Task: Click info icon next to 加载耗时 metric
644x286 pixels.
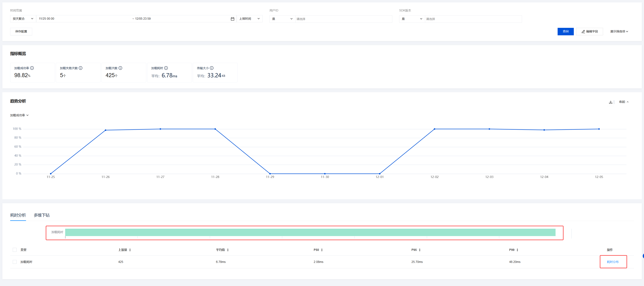Action: pos(166,68)
